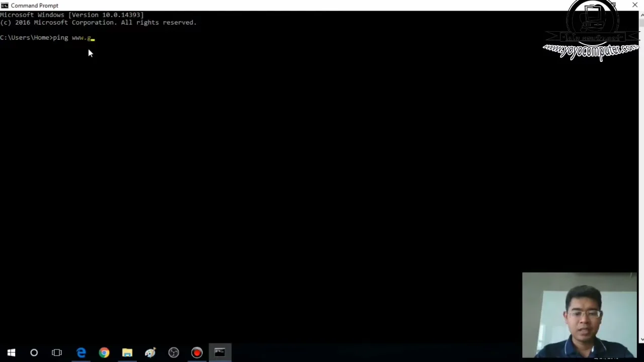
Task: Launch Google Chrome from the taskbar
Action: [x=104, y=352]
